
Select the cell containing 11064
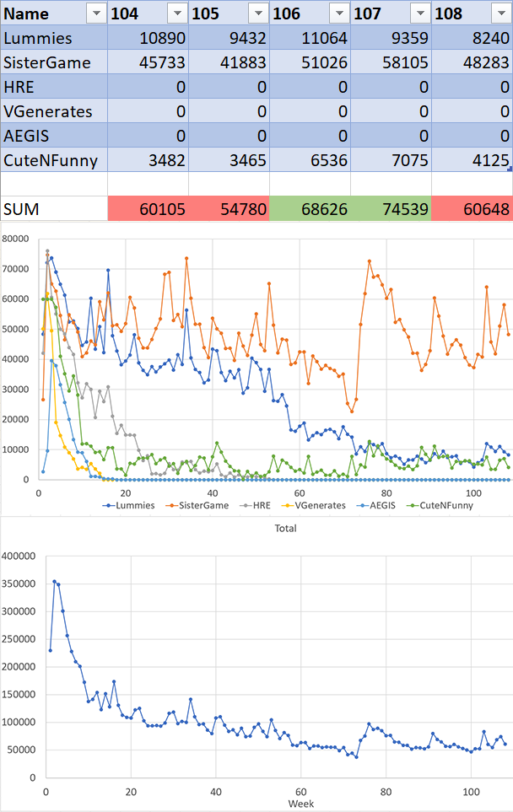tap(310, 38)
